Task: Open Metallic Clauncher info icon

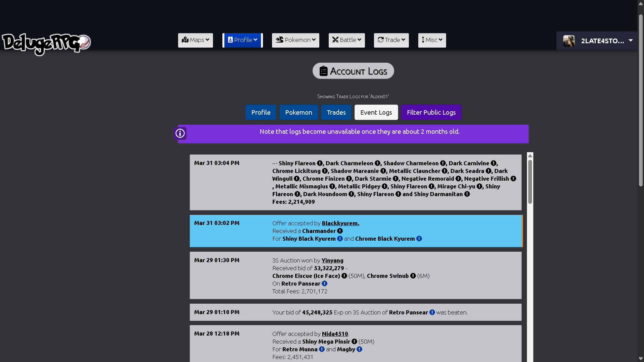Action: click(444, 171)
